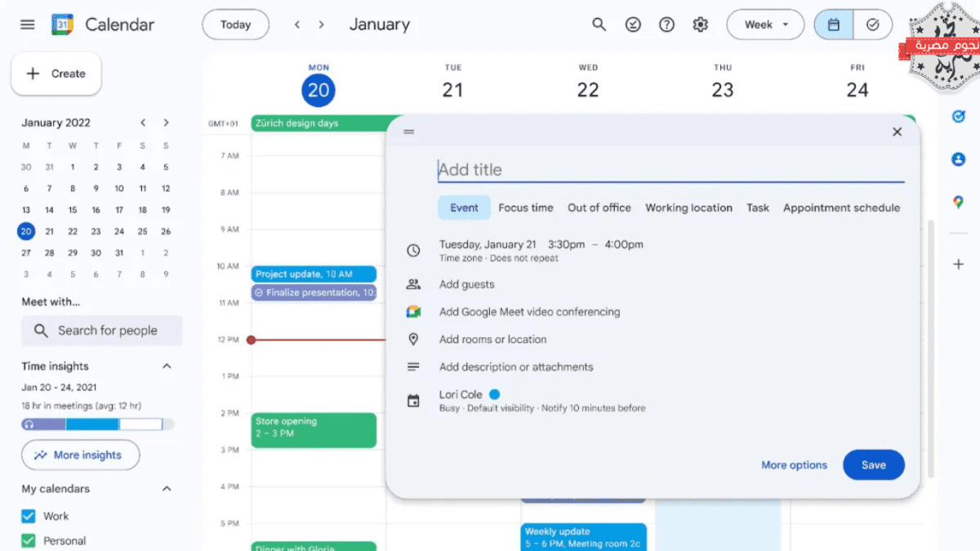Click the Time insights progress bar
The image size is (980, 551).
[98, 424]
